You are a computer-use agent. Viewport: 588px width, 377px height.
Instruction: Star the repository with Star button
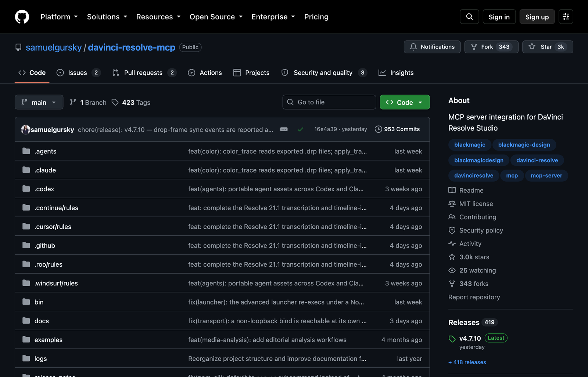(548, 47)
